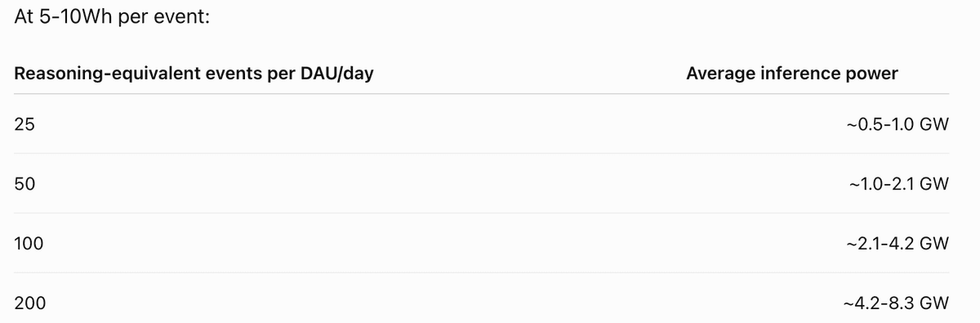Image resolution: width=980 pixels, height=323 pixels.
Task: Click the cell showing 200 events
Action: tap(29, 303)
